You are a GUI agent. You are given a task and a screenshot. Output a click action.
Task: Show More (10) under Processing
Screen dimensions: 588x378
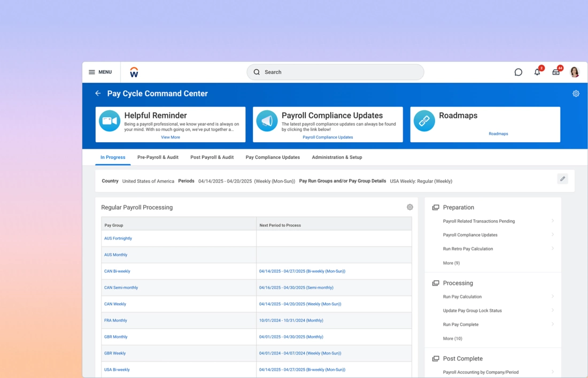coord(452,338)
